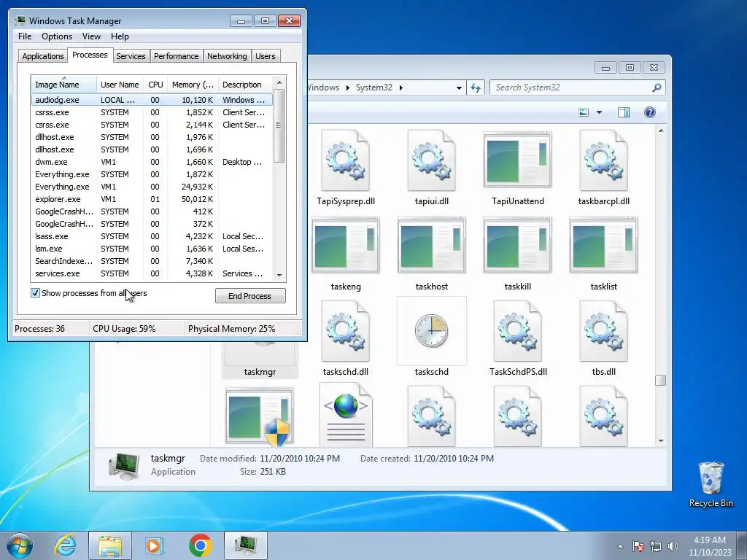The width and height of the screenshot is (747, 560).
Task: Switch to the Performance tab
Action: (176, 55)
